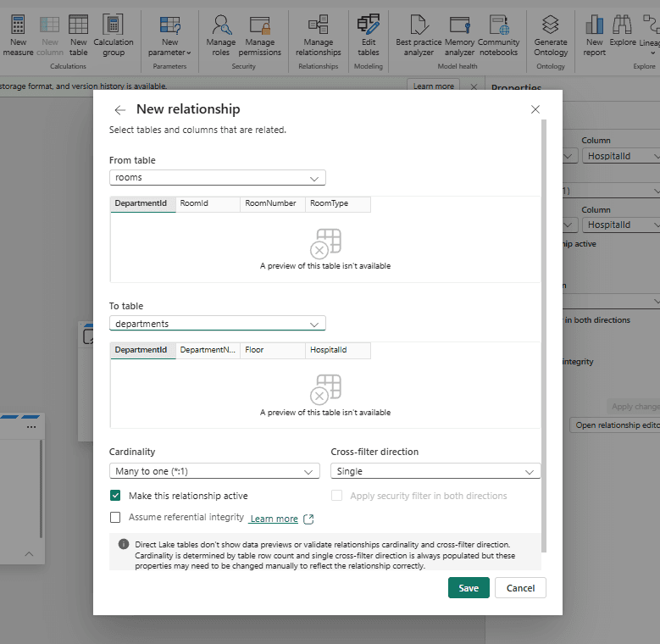Click Open relationship editor button in Properties
This screenshot has width=660, height=644.
[615, 425]
